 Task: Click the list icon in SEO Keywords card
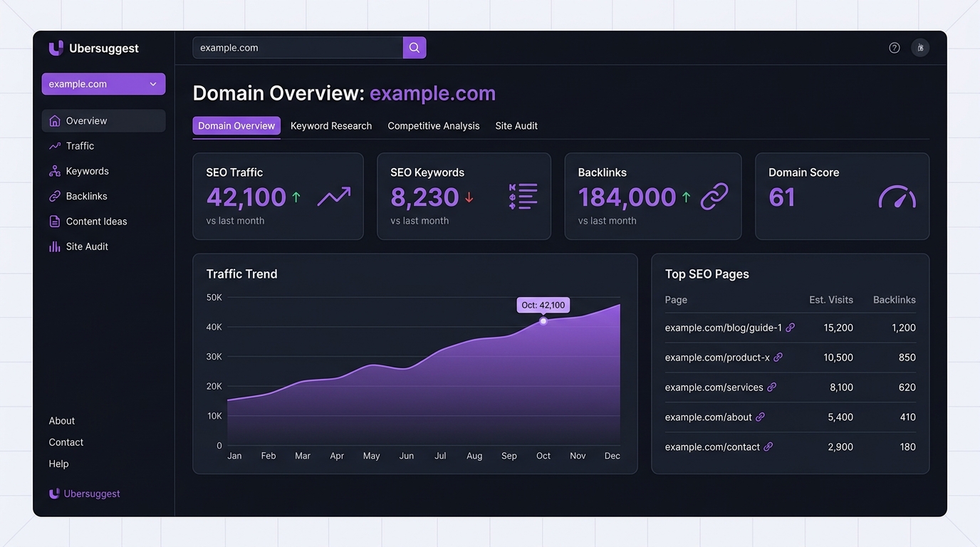pyautogui.click(x=523, y=197)
